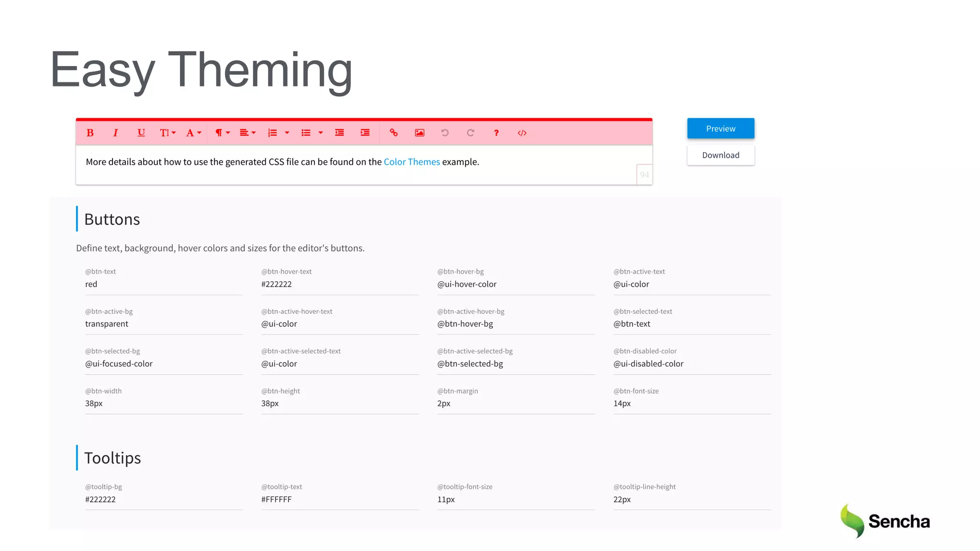
Task: Insert an ordered numbered list
Action: coord(273,133)
